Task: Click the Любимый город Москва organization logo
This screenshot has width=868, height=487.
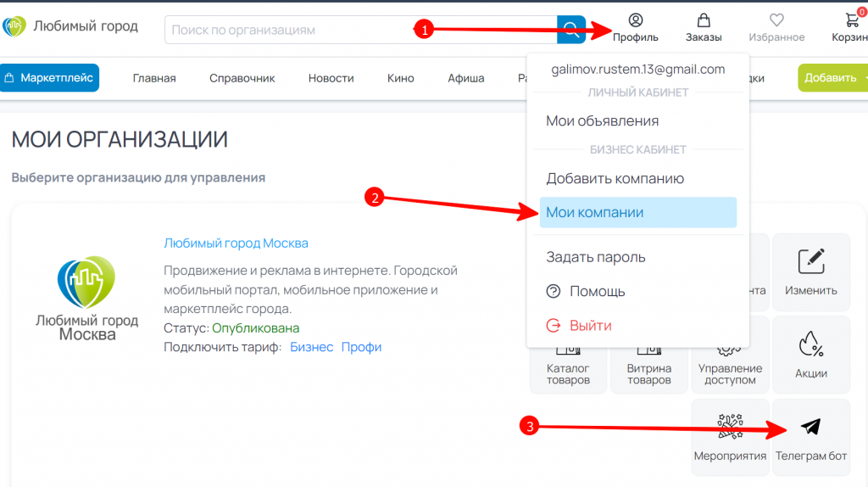Action: (x=87, y=298)
